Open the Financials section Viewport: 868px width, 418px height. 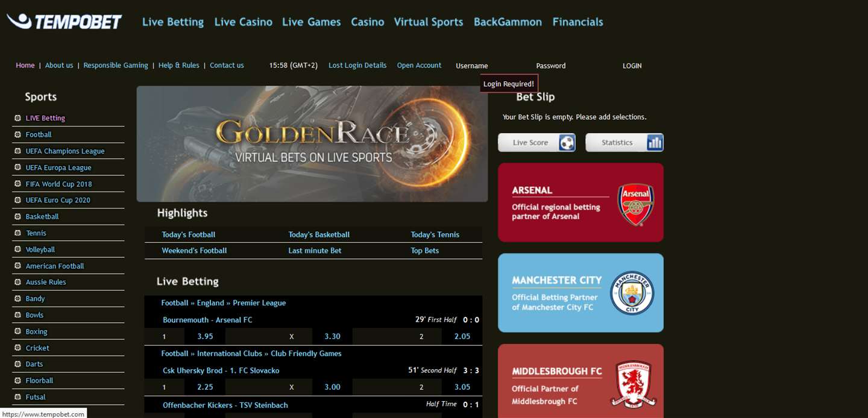coord(577,22)
